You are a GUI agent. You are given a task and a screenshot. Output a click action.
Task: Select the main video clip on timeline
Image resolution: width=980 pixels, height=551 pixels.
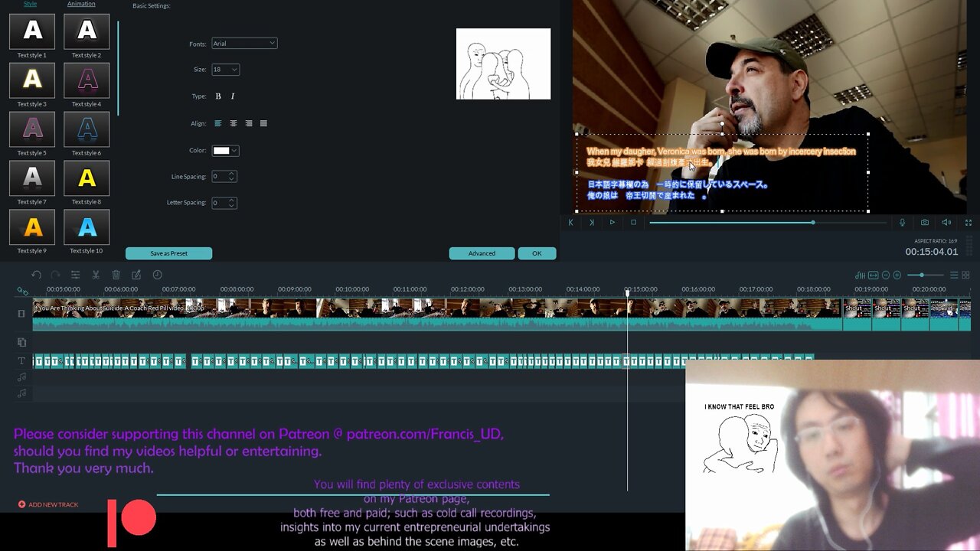click(438, 314)
